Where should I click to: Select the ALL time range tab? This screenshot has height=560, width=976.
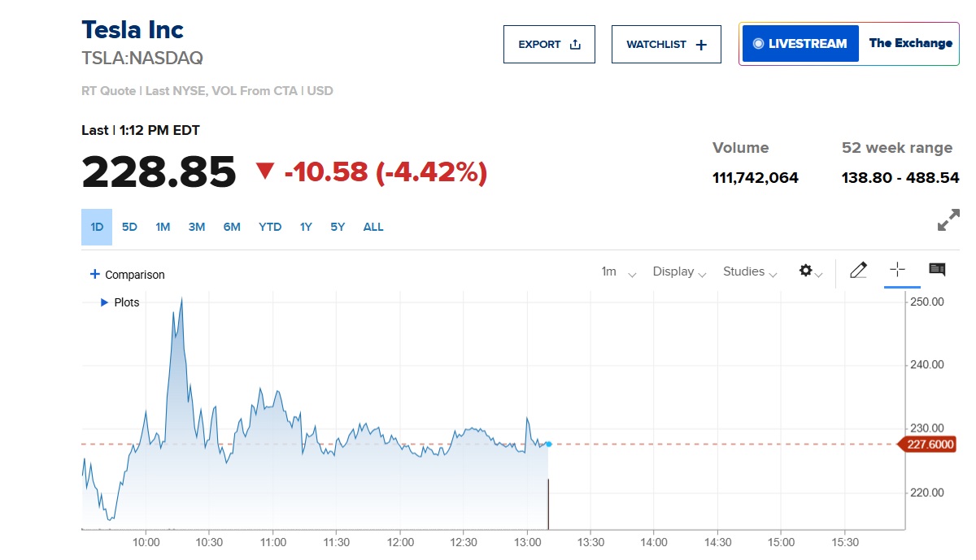tap(373, 227)
